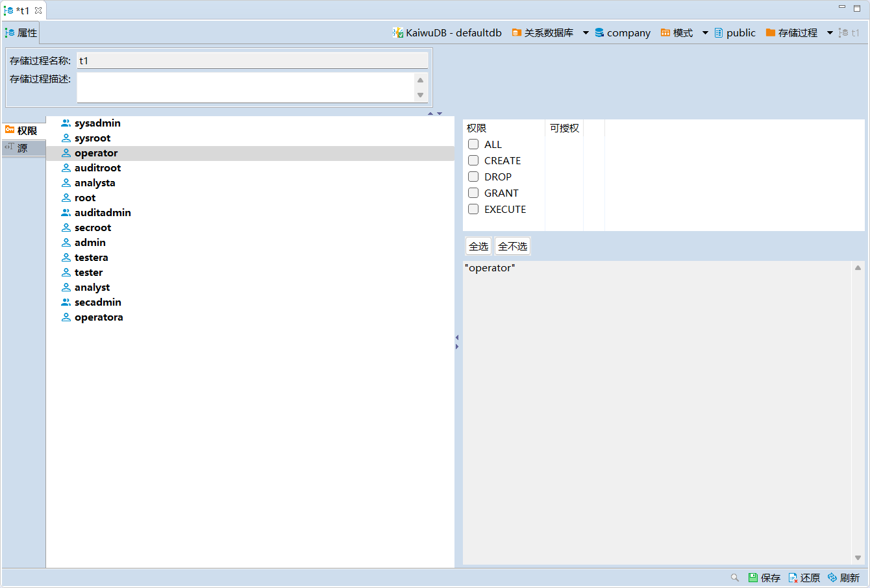The image size is (870, 588).
Task: Click the scroll-down arrow of the description field
Action: point(420,95)
